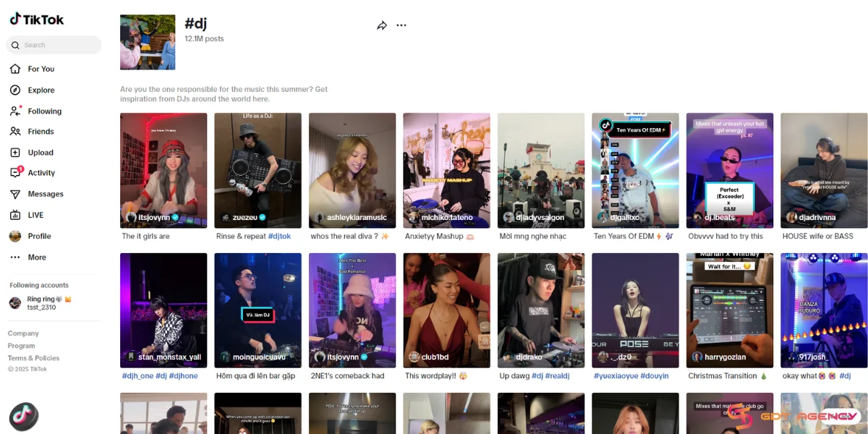Expand the Company footer section
Image resolution: width=868 pixels, height=434 pixels.
click(23, 333)
